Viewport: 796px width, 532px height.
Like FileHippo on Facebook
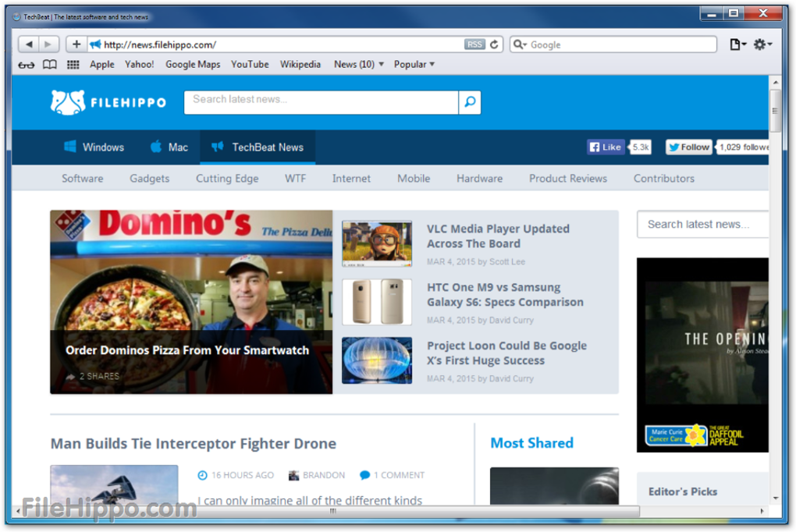pyautogui.click(x=606, y=147)
